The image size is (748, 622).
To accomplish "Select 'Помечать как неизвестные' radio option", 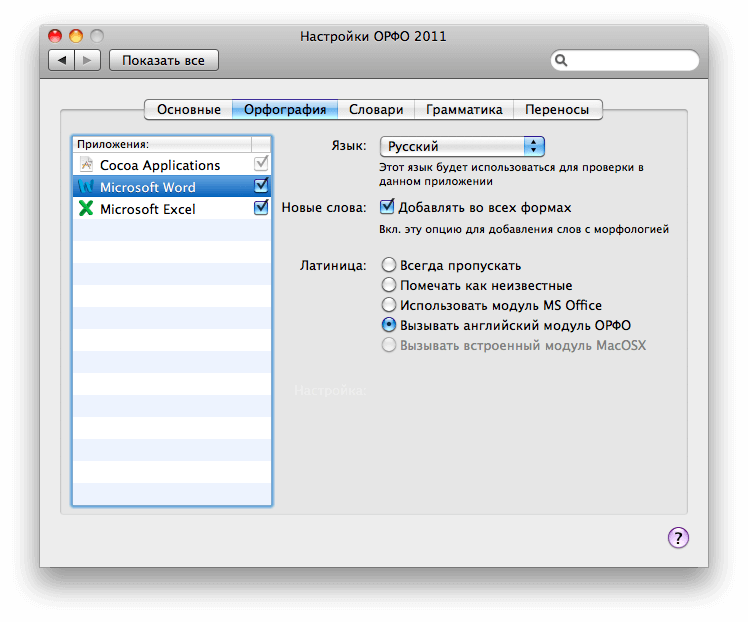I will pos(389,285).
